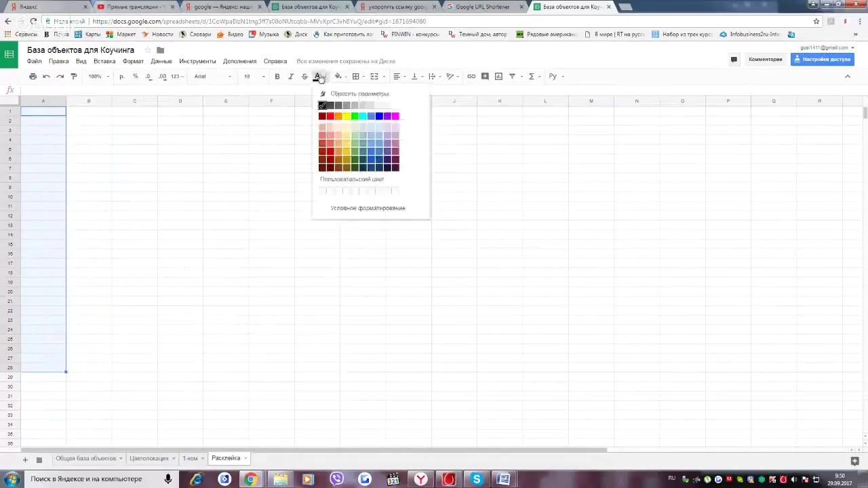Click the filter icon
The height and width of the screenshot is (488, 868).
tap(512, 77)
